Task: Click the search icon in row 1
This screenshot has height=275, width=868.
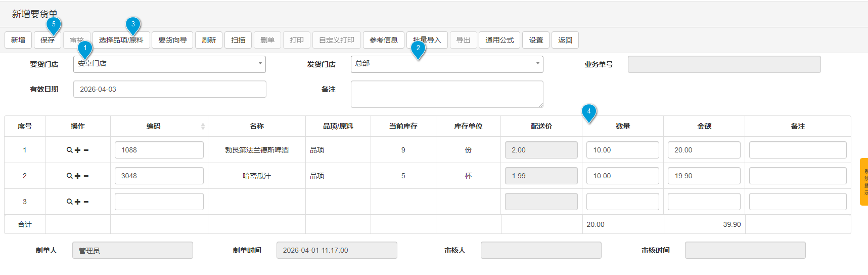Action: coord(70,150)
